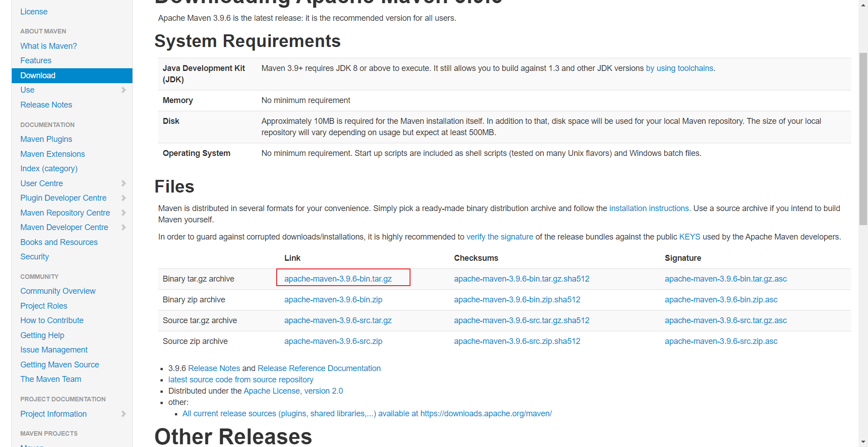Open How to Contribute page
The height and width of the screenshot is (447, 868).
[x=52, y=320]
